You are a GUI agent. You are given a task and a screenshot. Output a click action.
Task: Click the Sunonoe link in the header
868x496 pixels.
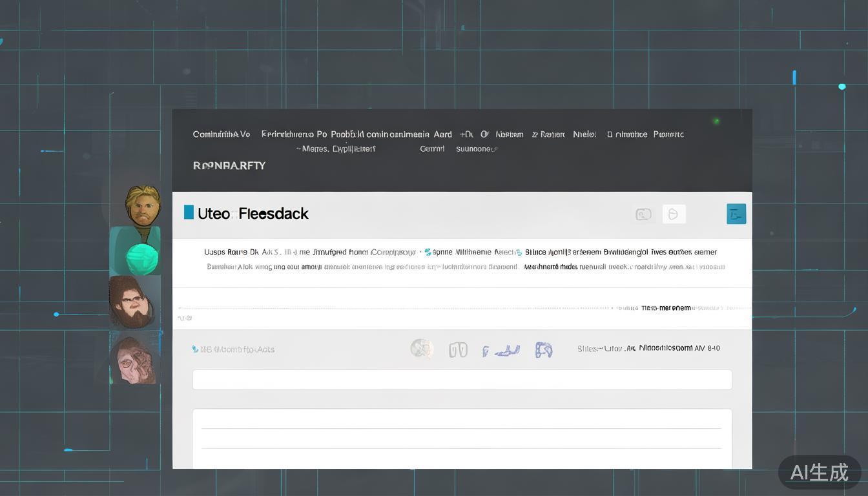coord(476,149)
